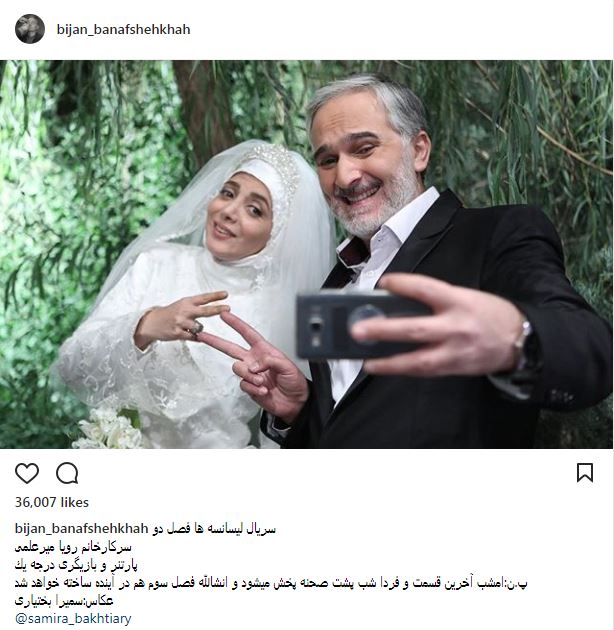Like the post with the heart icon
The image size is (614, 630).
pos(27,473)
